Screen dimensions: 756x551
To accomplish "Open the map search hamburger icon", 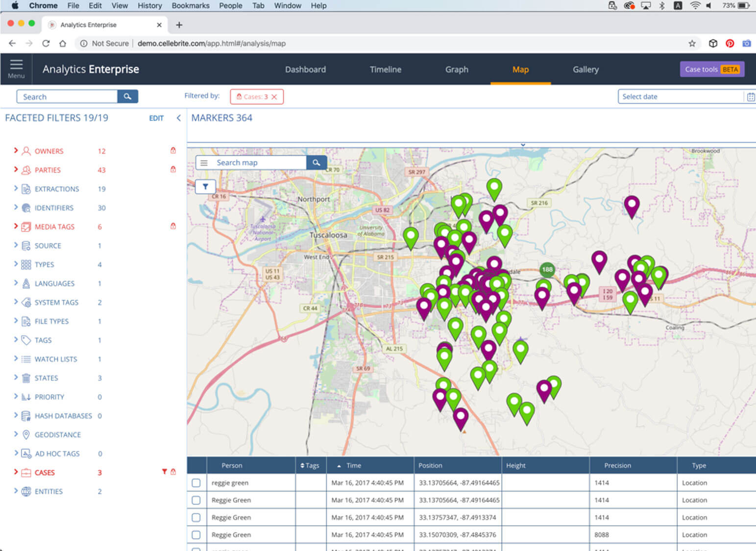I will (204, 163).
